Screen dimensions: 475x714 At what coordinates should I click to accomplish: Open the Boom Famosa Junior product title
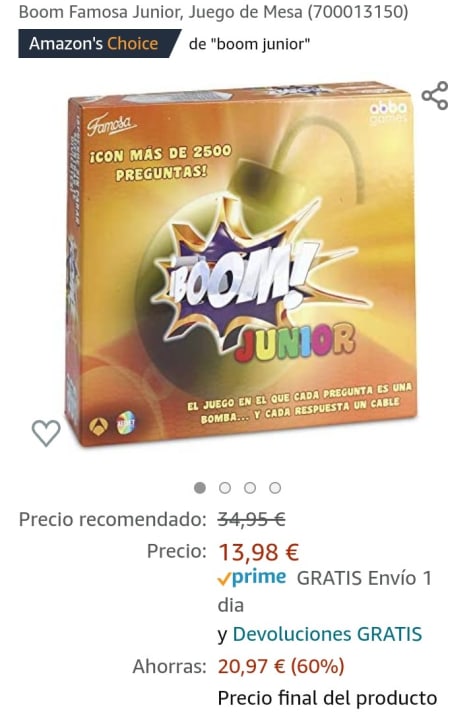click(x=213, y=12)
